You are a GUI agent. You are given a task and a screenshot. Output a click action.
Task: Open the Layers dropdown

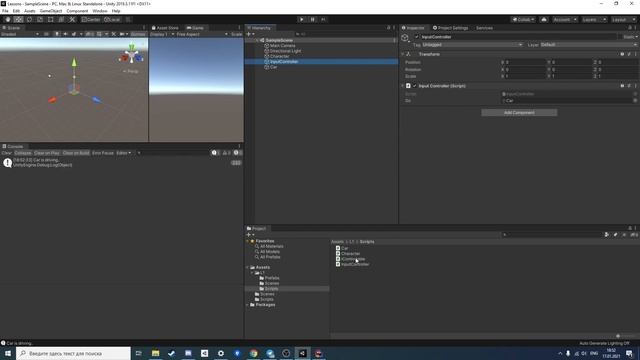coord(594,19)
